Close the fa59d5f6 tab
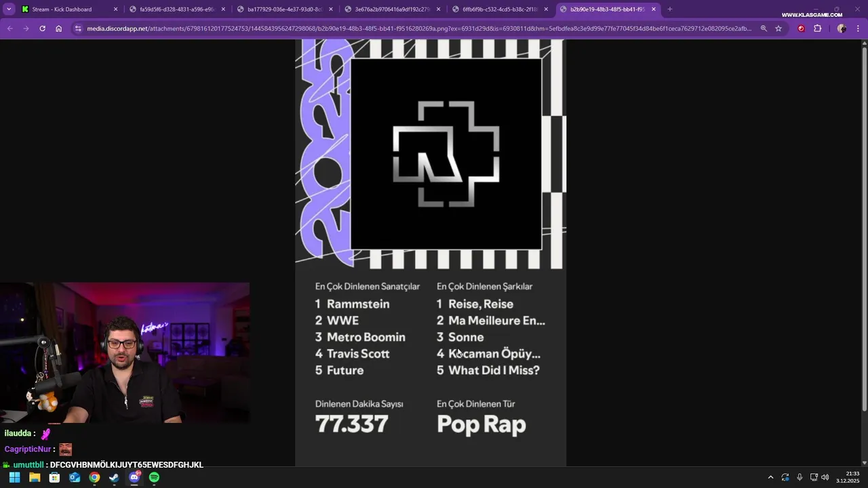The image size is (868, 488). click(x=223, y=9)
